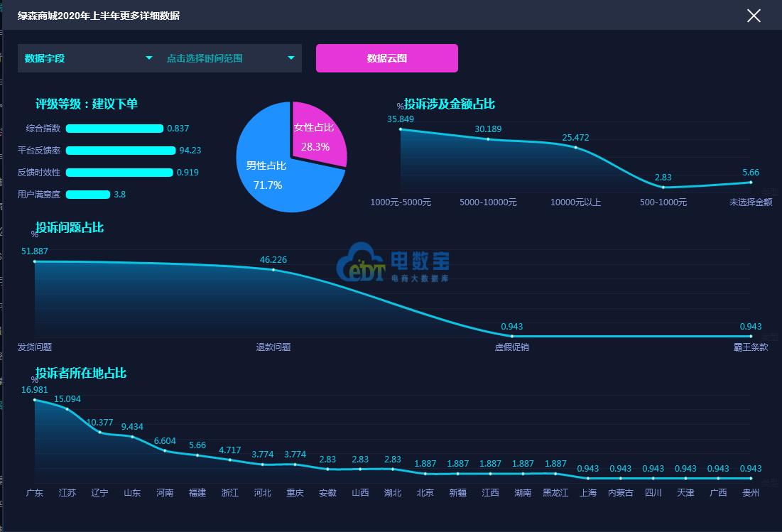Click the 评级等级：建议下单 heading

(87, 103)
